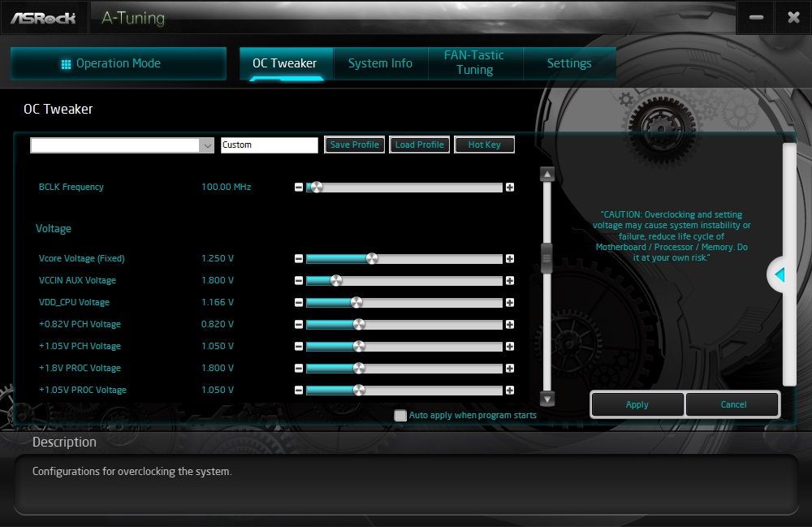Switch to the OC Tweaker tab
This screenshot has width=812, height=527.
(287, 63)
